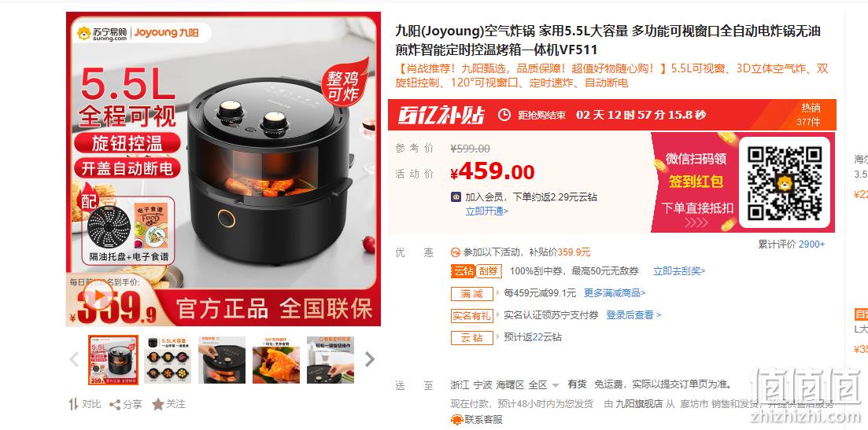This screenshot has height=430, width=868.
Task: Click the share (分享) icon
Action: pos(115,405)
